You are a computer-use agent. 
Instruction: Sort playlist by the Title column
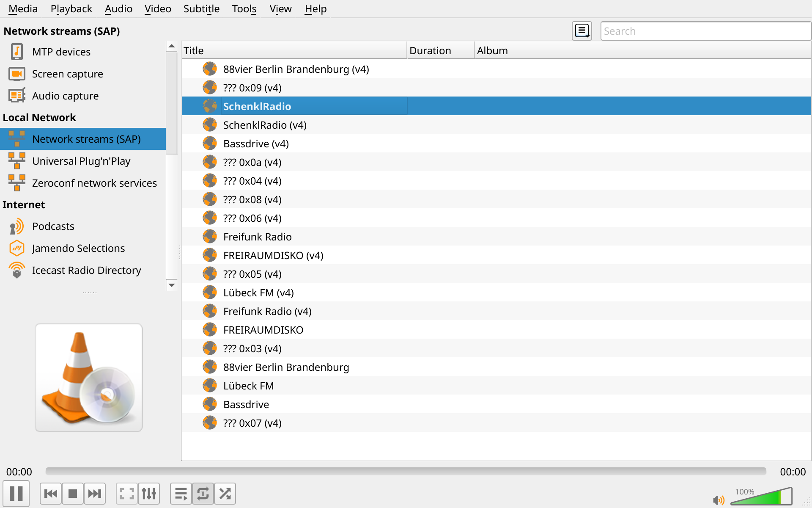pyautogui.click(x=294, y=50)
